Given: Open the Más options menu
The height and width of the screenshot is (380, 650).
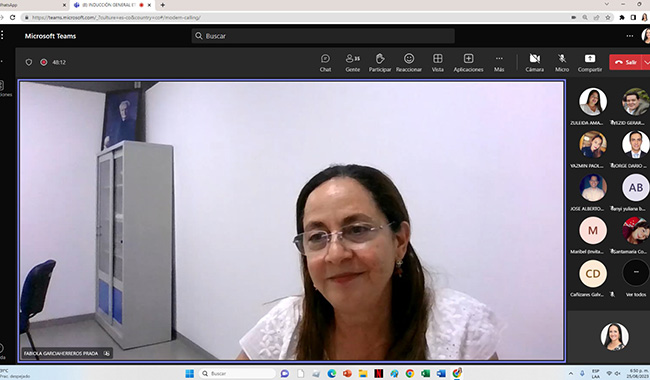Looking at the screenshot, I should pos(499,63).
